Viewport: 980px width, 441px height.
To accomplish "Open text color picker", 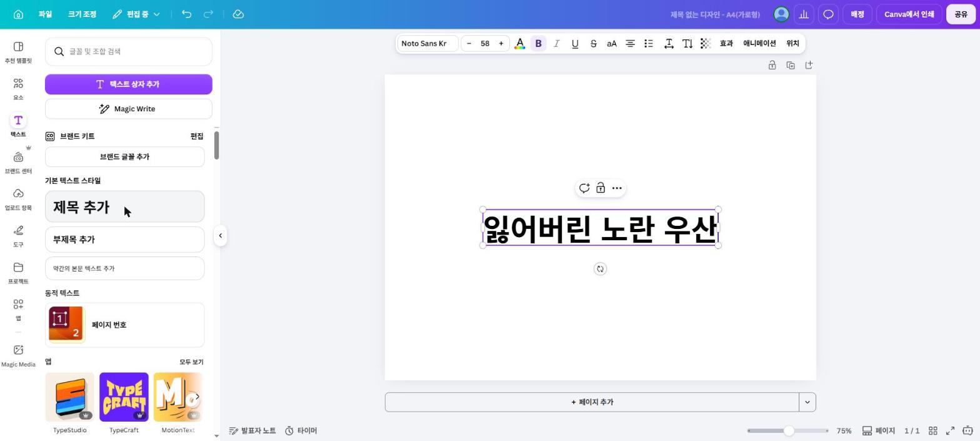I will click(x=519, y=43).
